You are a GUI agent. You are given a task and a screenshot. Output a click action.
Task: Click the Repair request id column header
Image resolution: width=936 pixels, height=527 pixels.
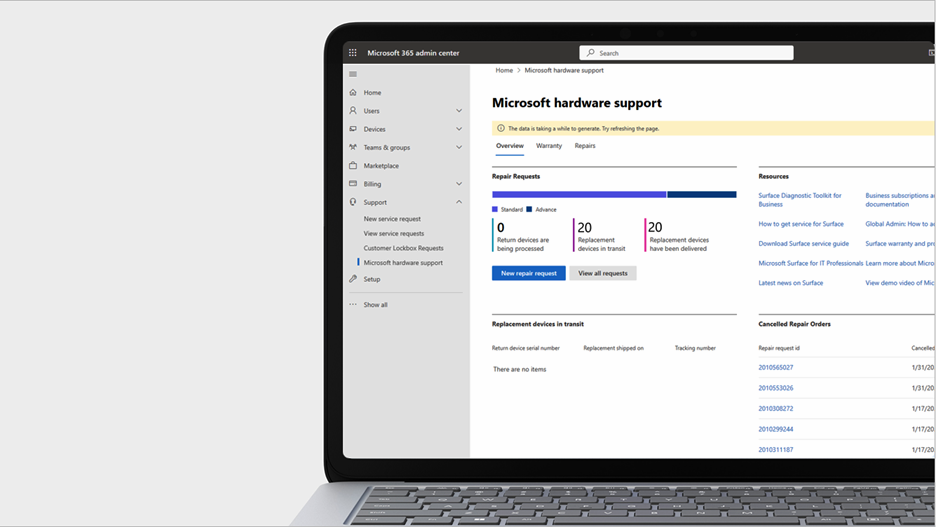pyautogui.click(x=779, y=348)
